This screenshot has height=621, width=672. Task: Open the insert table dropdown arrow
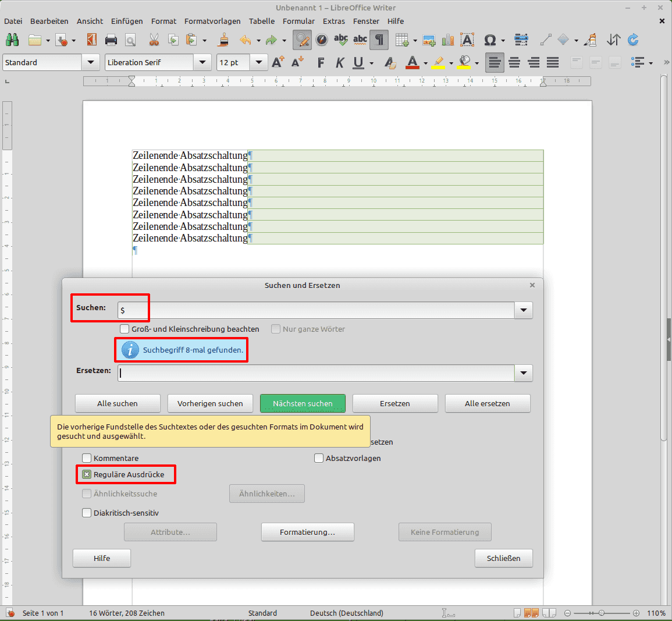click(415, 41)
